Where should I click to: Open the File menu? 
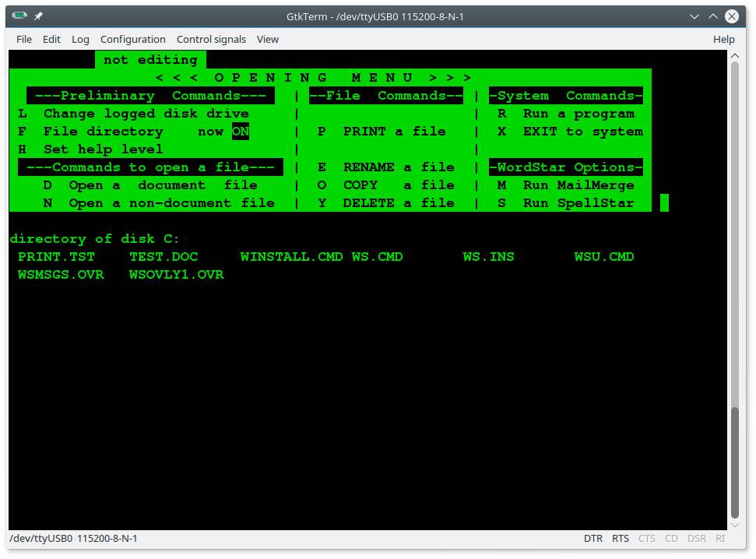[24, 40]
